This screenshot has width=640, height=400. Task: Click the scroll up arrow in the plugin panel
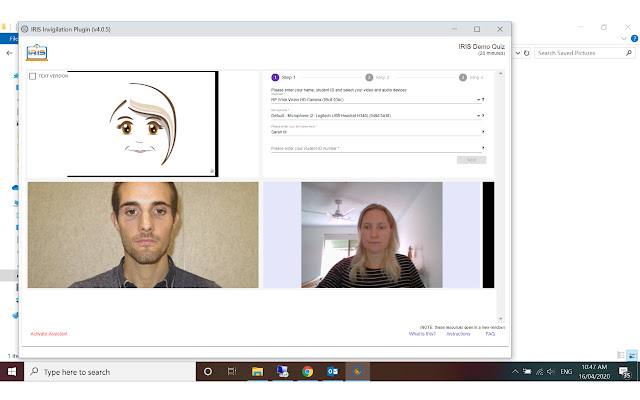tap(500, 73)
